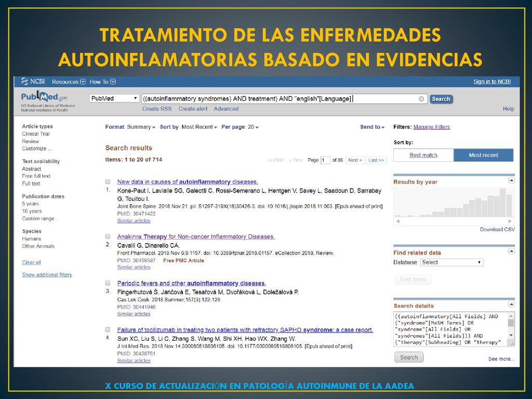
Task: Click Create alert link
Action: point(193,109)
